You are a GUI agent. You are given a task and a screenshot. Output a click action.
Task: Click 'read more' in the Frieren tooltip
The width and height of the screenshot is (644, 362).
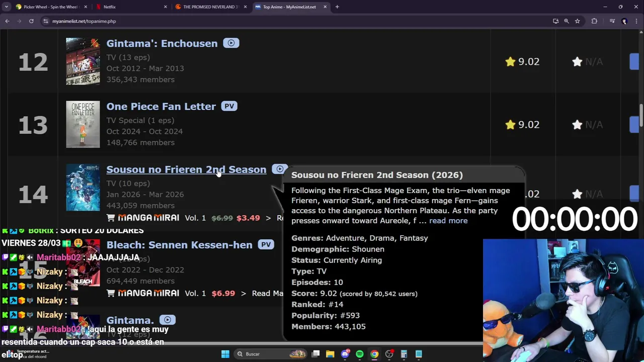click(x=448, y=221)
